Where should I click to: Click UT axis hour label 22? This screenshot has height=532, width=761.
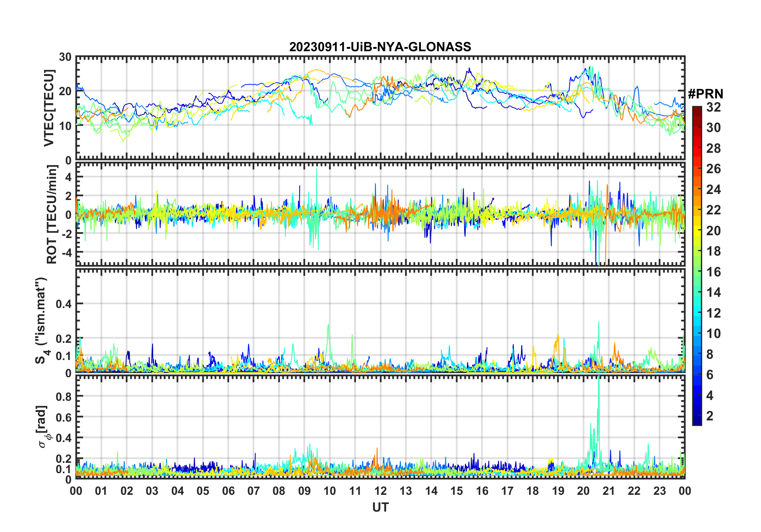click(x=634, y=491)
